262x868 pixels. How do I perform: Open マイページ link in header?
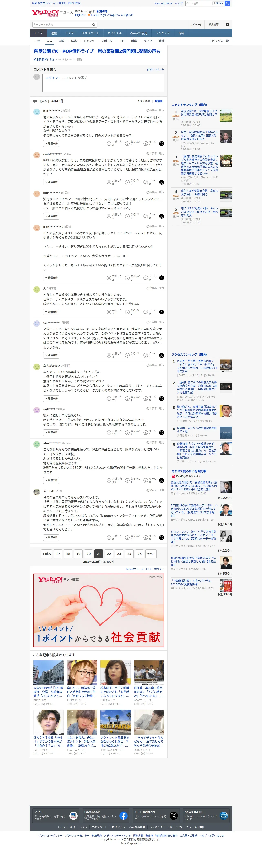tap(196, 25)
